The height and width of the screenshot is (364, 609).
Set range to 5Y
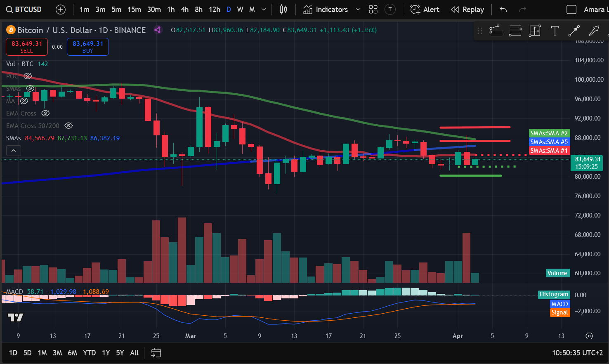pyautogui.click(x=120, y=353)
